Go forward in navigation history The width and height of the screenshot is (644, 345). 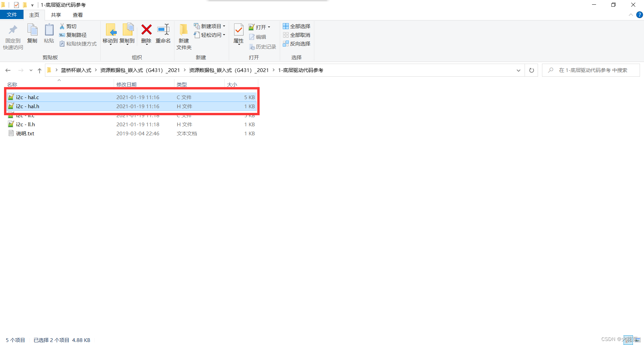tap(21, 70)
